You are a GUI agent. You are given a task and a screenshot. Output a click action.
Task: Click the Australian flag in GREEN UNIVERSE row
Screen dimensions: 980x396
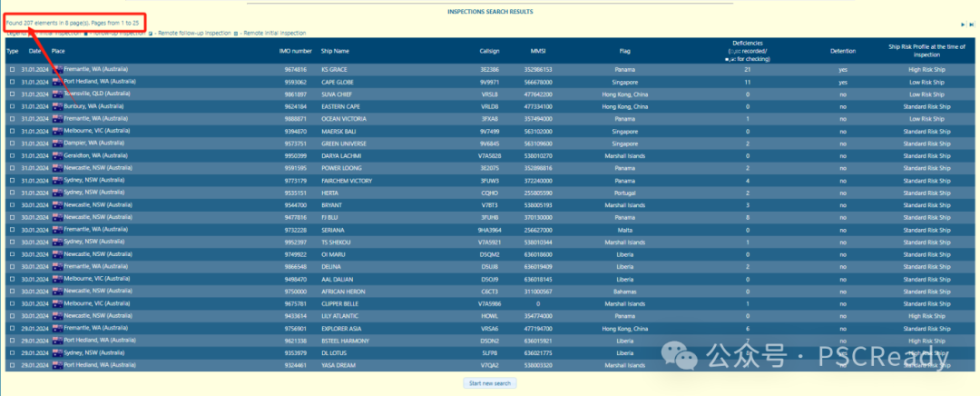click(57, 144)
